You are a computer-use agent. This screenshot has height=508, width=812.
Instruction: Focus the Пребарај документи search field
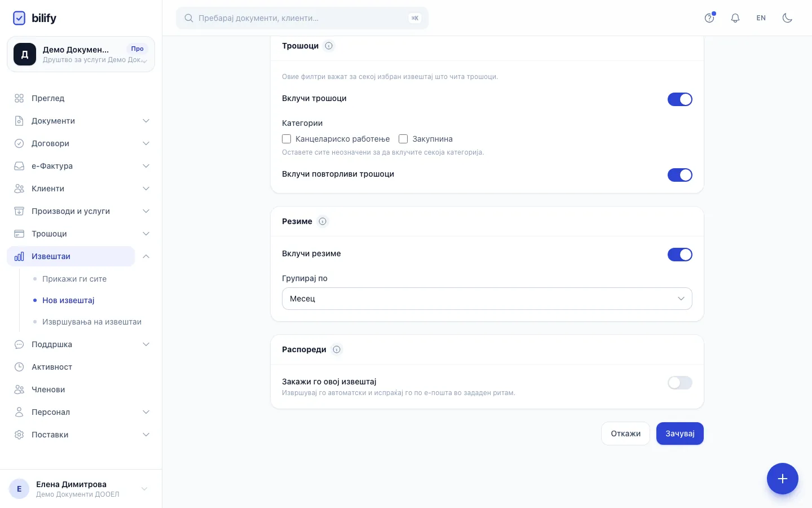(x=302, y=18)
